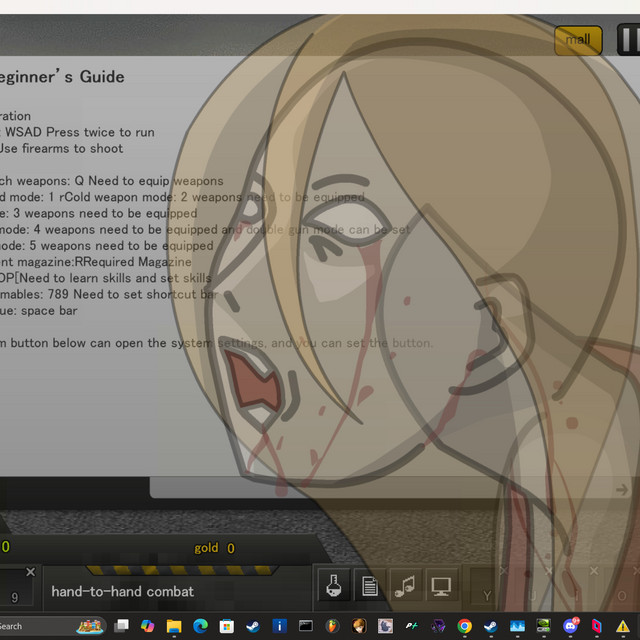This screenshot has height=640, width=640.
Task: Open Microsoft Edge from taskbar
Action: click(x=200, y=626)
